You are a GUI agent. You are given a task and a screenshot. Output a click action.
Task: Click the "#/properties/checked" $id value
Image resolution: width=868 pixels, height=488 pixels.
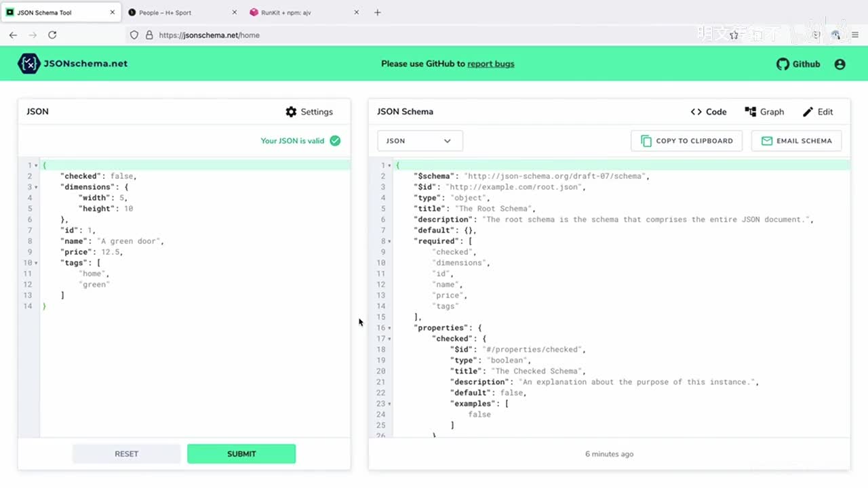pyautogui.click(x=533, y=350)
